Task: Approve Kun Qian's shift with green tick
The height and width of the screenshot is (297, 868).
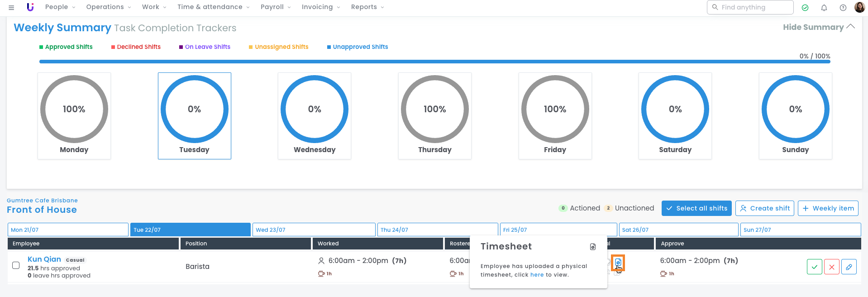Action: 814,267
